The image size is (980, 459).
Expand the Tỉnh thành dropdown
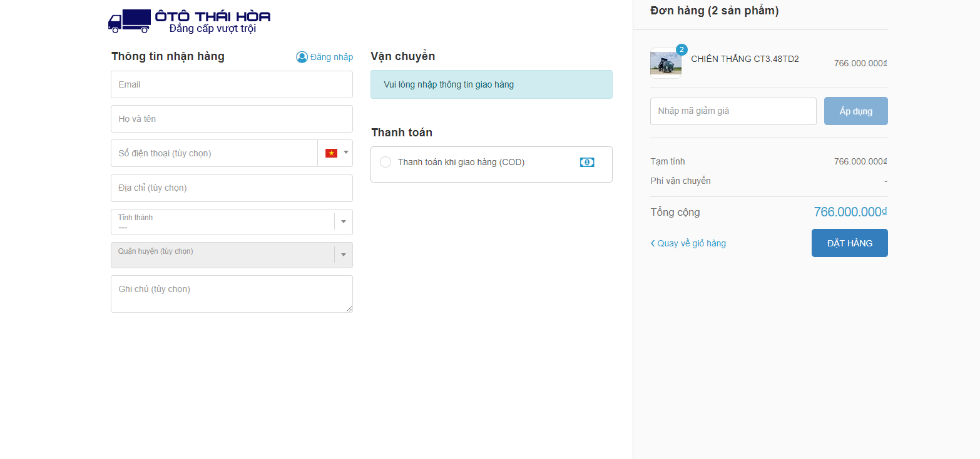343,222
